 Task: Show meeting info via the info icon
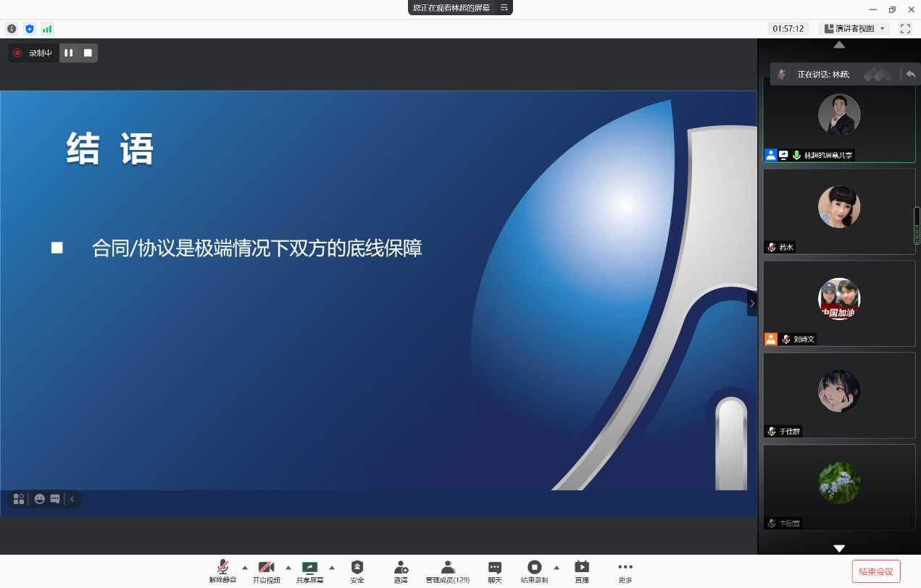12,29
